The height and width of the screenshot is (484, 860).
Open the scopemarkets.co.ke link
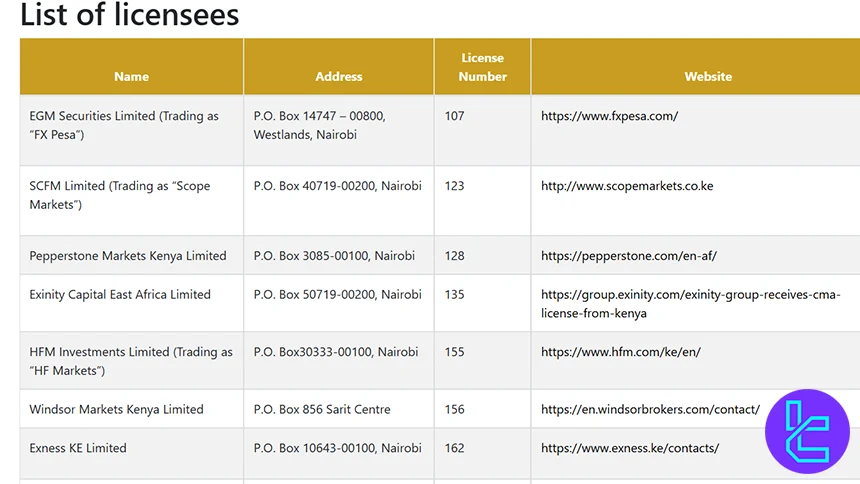pos(627,186)
